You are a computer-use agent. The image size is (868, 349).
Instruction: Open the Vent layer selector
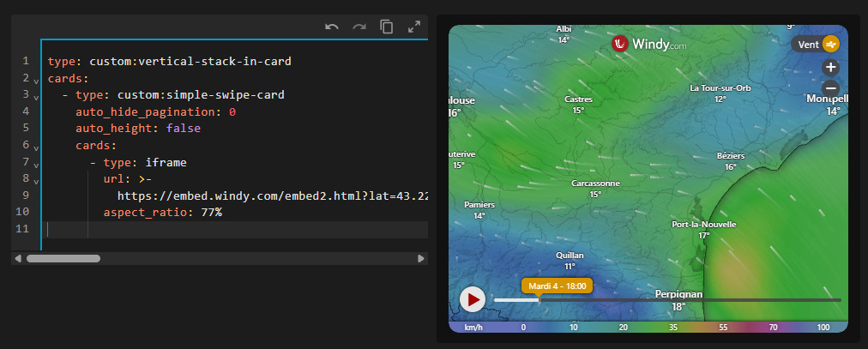click(x=815, y=45)
